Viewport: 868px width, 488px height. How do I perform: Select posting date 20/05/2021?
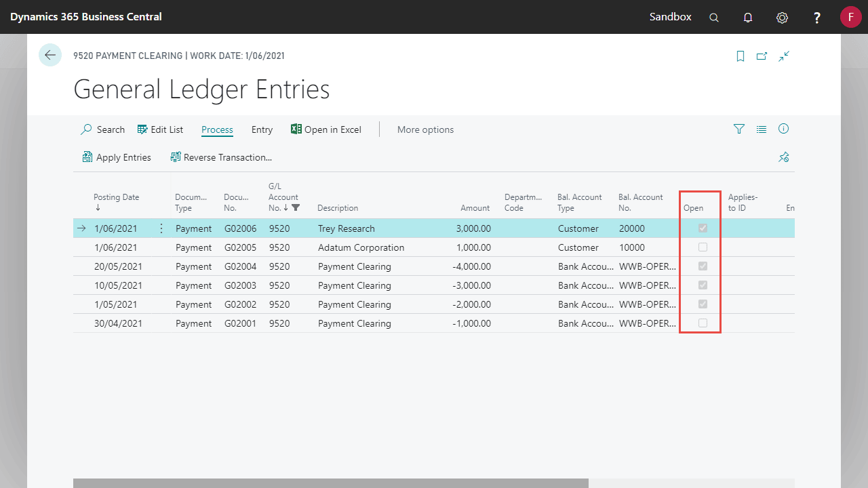pyautogui.click(x=119, y=266)
